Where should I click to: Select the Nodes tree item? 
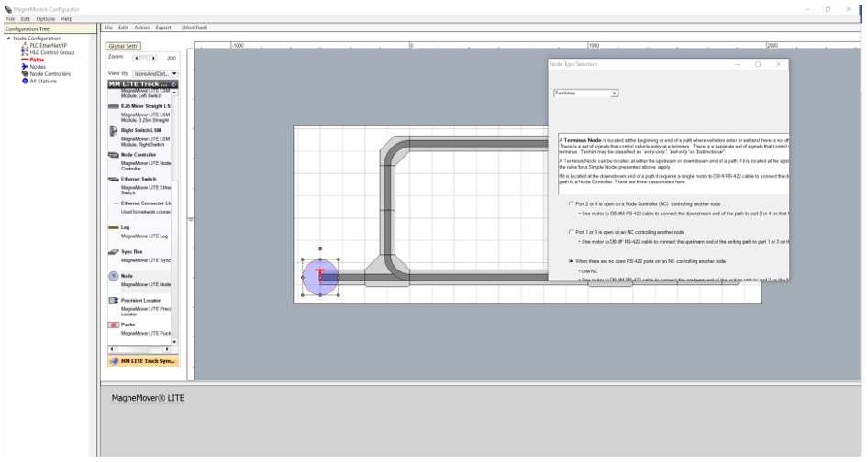38,66
